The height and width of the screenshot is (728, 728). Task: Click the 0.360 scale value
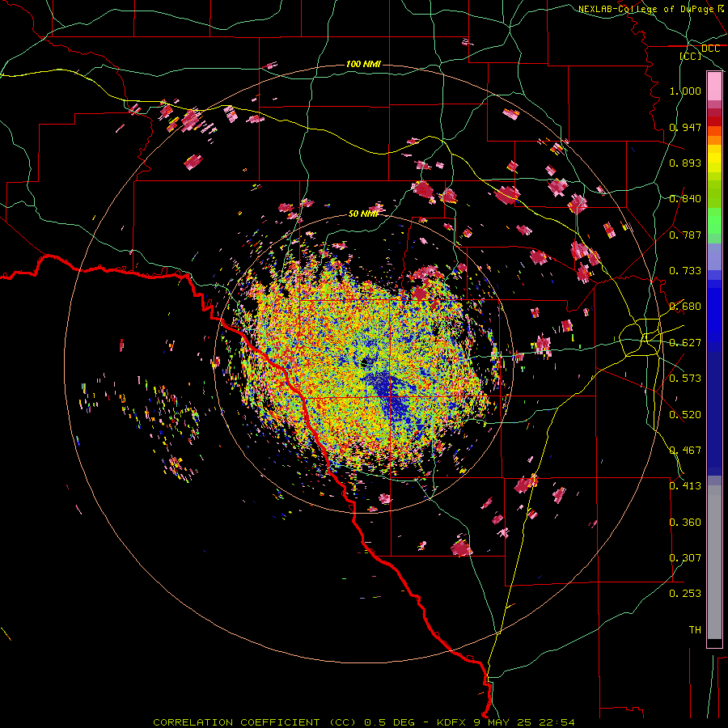tap(685, 523)
